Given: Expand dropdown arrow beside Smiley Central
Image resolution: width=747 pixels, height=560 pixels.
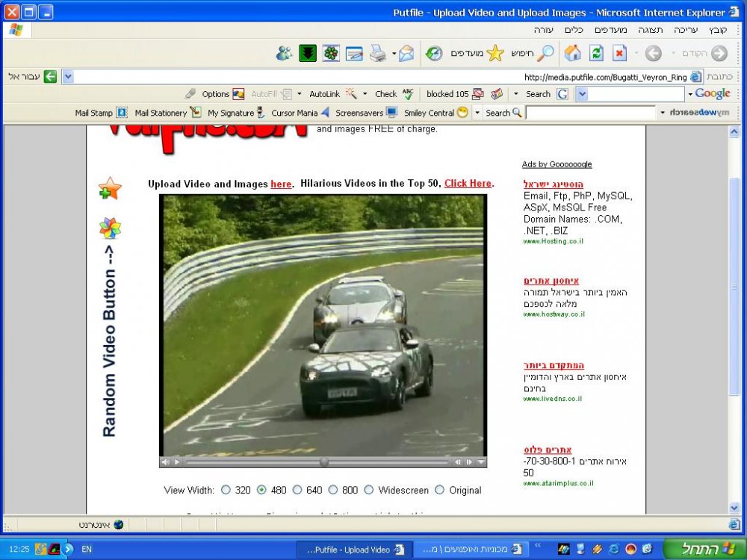Looking at the screenshot, I should tap(477, 113).
